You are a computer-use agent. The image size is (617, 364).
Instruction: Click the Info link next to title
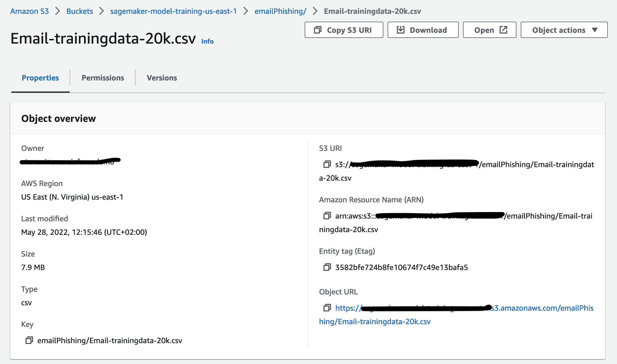tap(207, 41)
